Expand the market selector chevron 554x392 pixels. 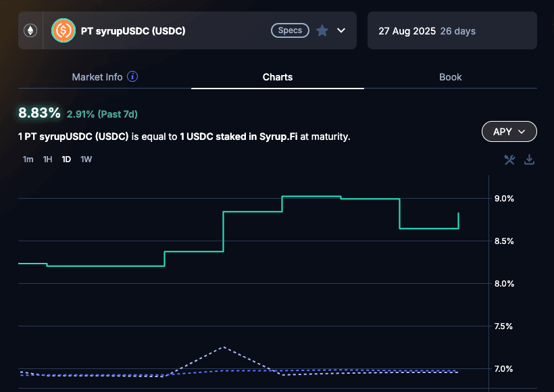(x=341, y=30)
